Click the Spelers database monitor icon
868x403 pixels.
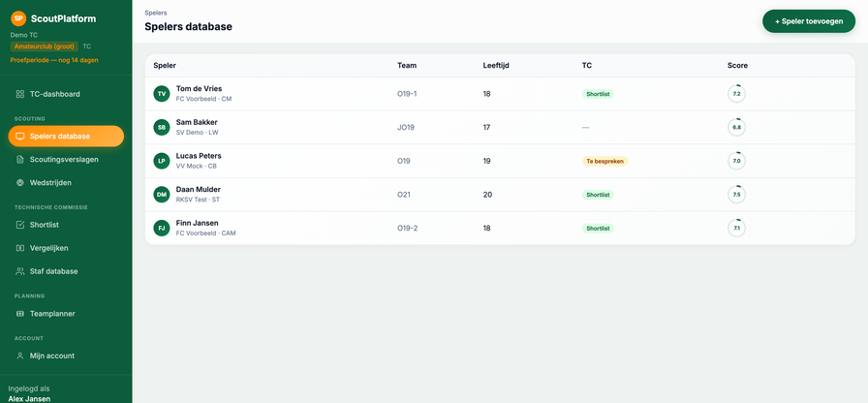(x=20, y=137)
